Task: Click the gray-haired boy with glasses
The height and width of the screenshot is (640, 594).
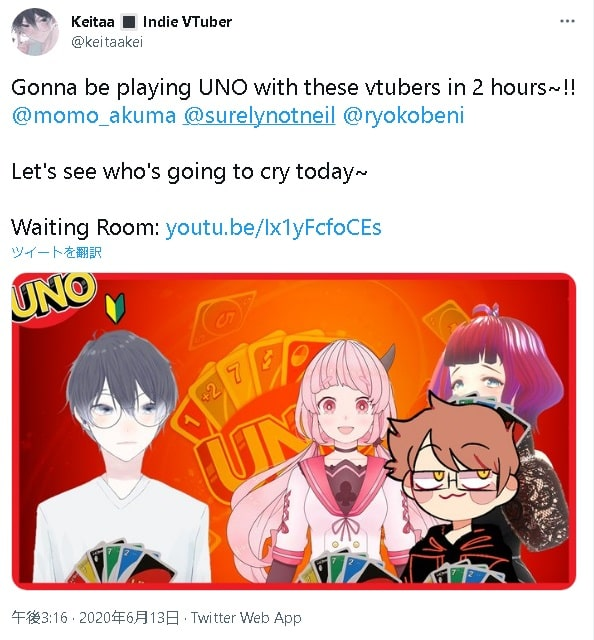Action: click(x=122, y=449)
